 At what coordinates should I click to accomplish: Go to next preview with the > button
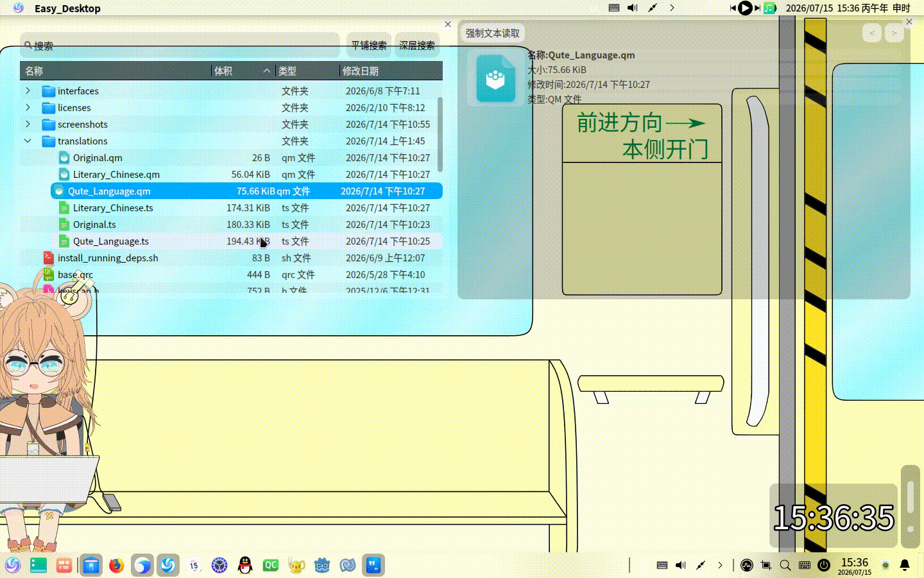894,33
